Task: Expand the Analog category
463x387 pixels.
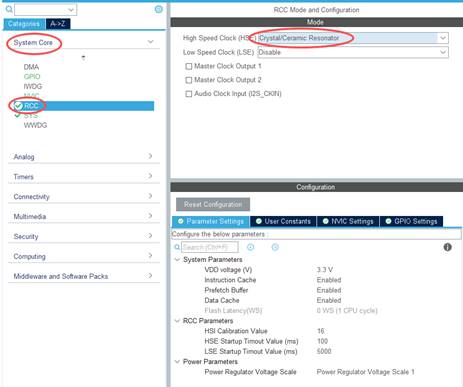Action: click(x=150, y=156)
